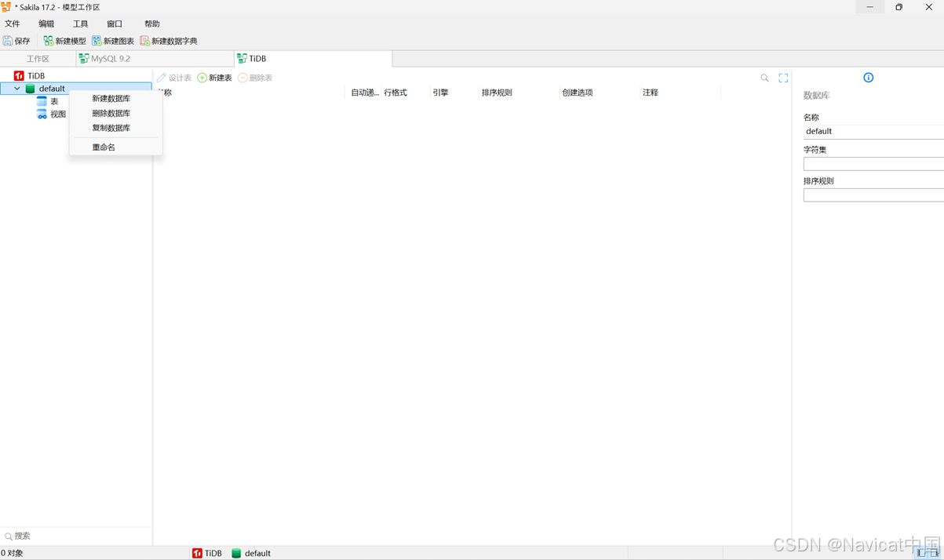
Task: Restore the window with title bar restore button
Action: [898, 7]
